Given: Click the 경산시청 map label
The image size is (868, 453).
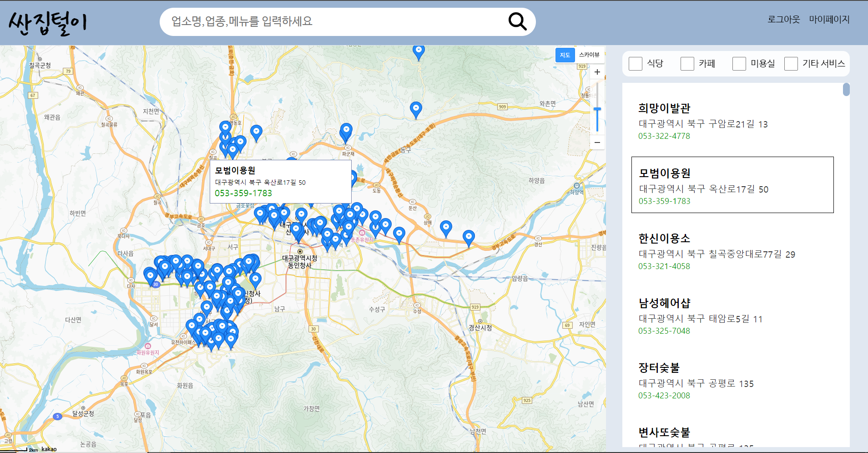Looking at the screenshot, I should pyautogui.click(x=480, y=327).
